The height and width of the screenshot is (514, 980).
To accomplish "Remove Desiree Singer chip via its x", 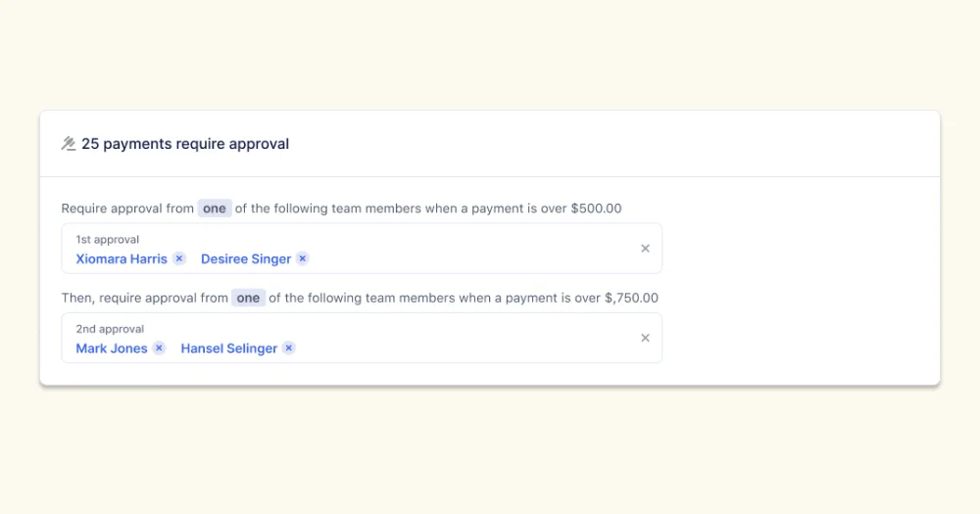I will click(x=303, y=258).
